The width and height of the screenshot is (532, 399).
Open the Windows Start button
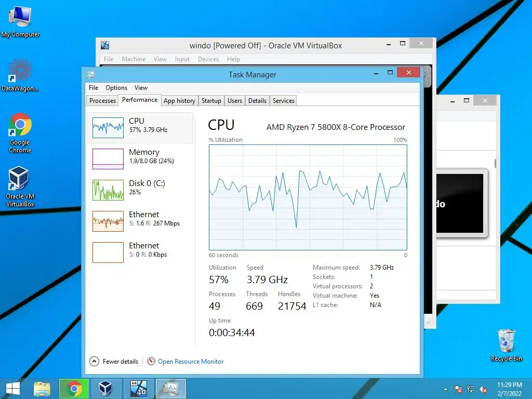(x=13, y=389)
